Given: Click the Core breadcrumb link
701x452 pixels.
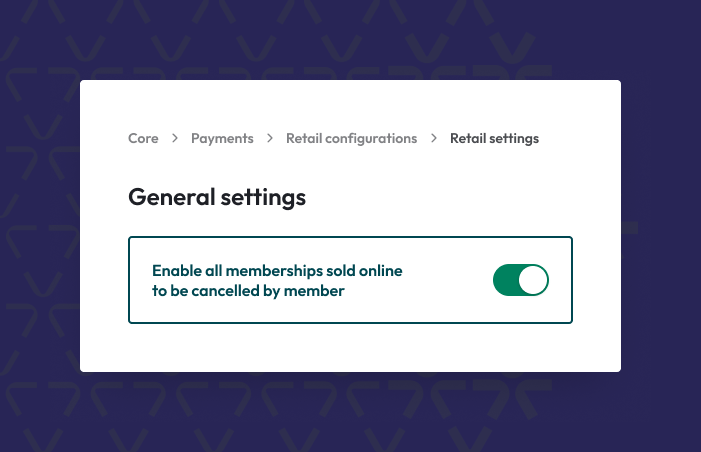Looking at the screenshot, I should point(143,139).
